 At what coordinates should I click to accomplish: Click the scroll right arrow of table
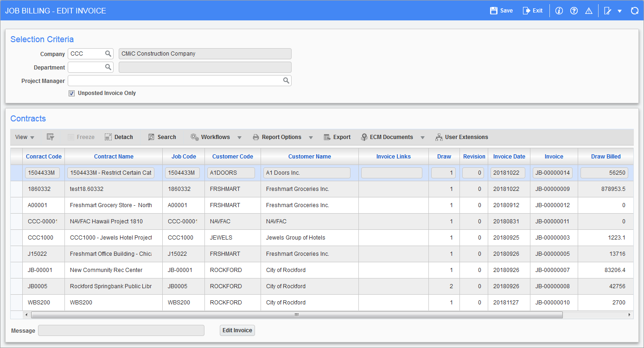click(x=629, y=315)
